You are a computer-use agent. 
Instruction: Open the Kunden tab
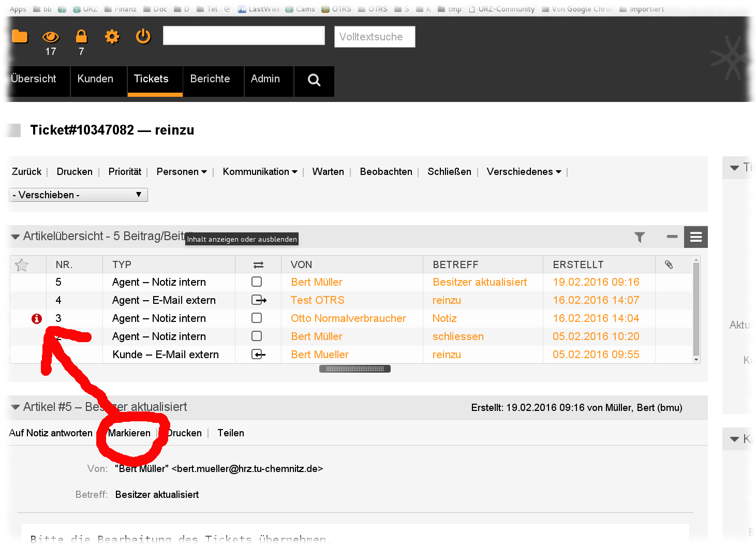click(x=95, y=79)
